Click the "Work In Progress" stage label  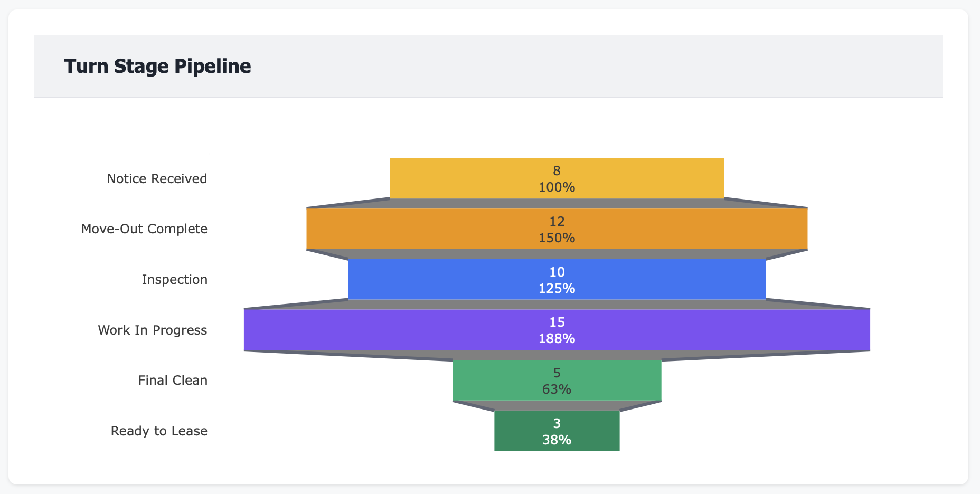[x=153, y=330]
